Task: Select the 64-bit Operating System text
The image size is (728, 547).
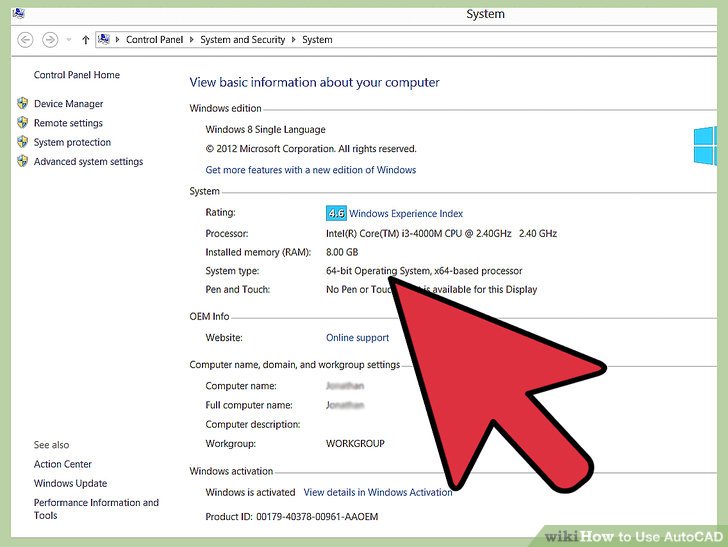Action: pos(424,271)
